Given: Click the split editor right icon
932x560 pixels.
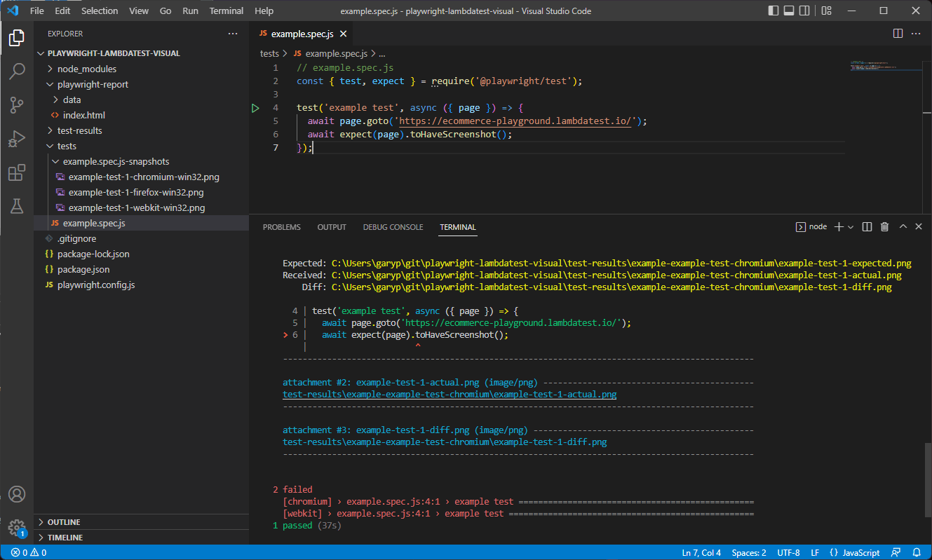Looking at the screenshot, I should point(898,34).
